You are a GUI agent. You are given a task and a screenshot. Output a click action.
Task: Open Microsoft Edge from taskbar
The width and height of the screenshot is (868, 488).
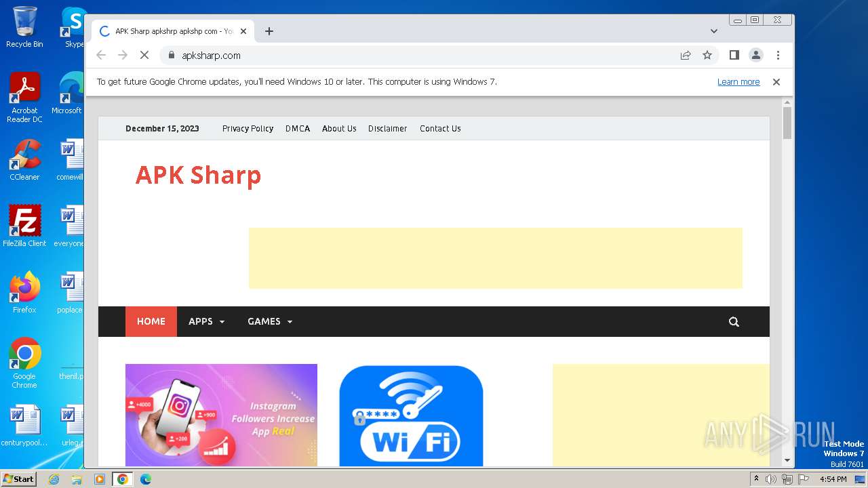coord(146,479)
